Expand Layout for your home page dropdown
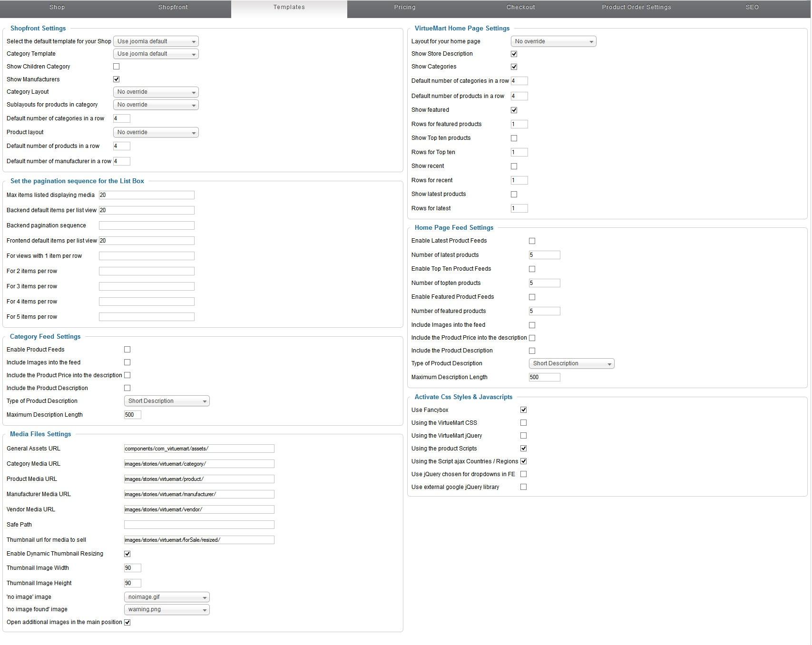 (554, 42)
